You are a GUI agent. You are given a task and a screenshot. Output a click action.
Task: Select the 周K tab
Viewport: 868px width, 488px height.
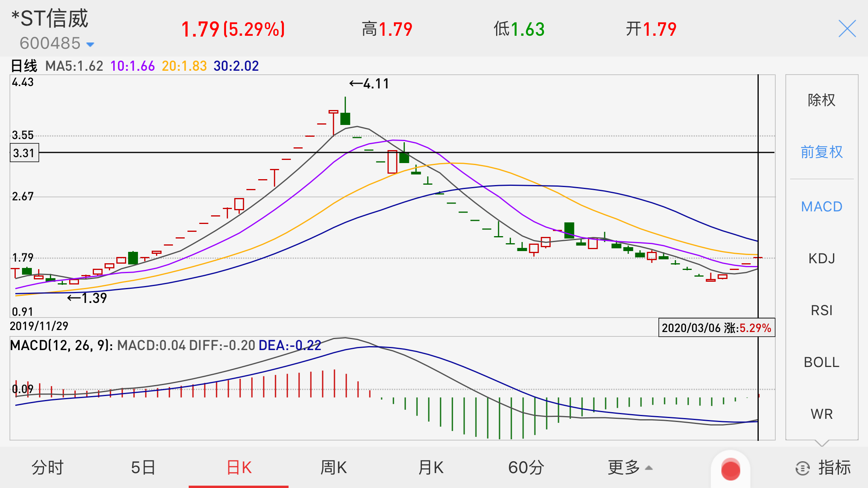(334, 468)
